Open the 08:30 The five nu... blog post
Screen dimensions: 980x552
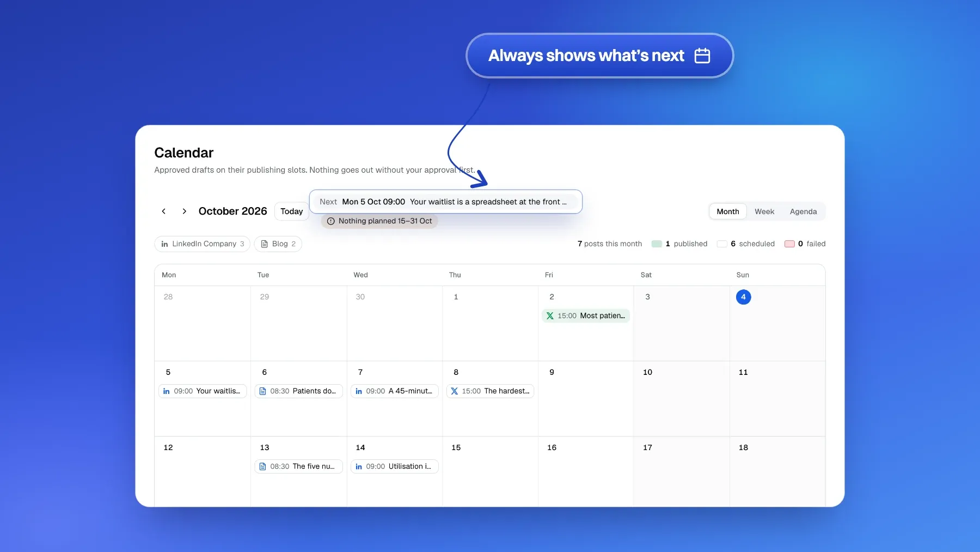pyautogui.click(x=298, y=466)
